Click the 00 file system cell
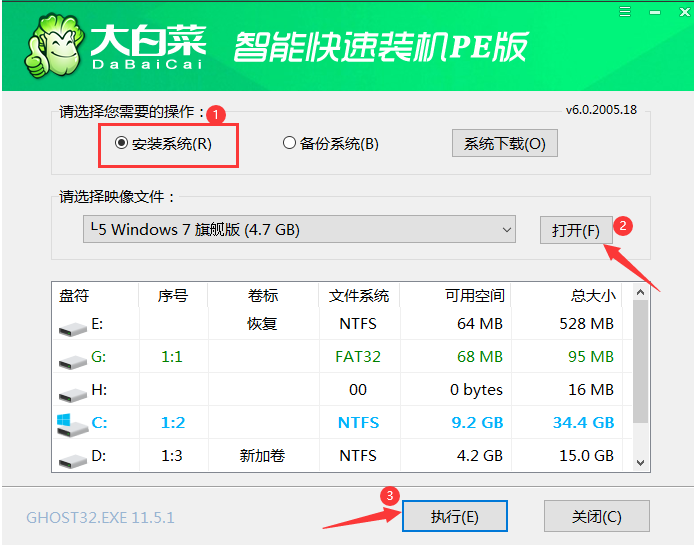The image size is (694, 552). click(x=358, y=390)
